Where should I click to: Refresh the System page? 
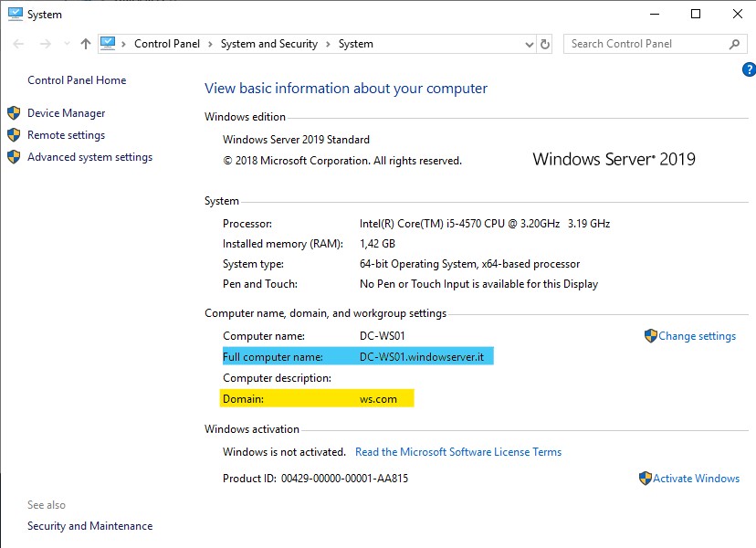[545, 45]
